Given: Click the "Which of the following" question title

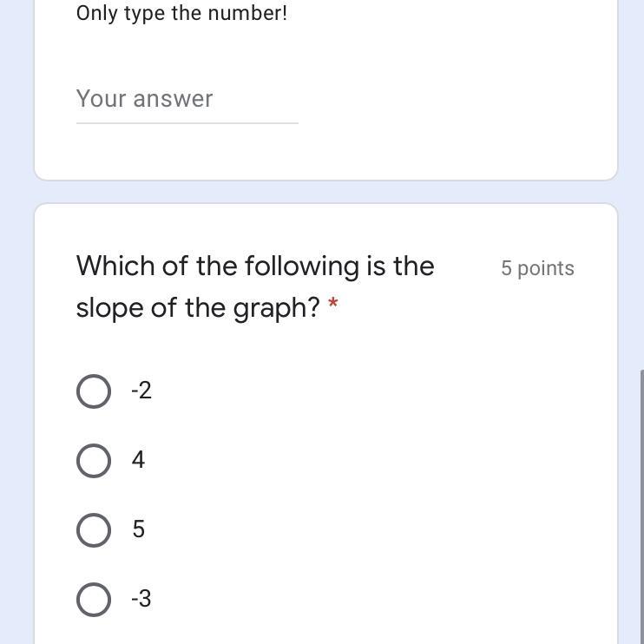Looking at the screenshot, I should pyautogui.click(x=255, y=266).
